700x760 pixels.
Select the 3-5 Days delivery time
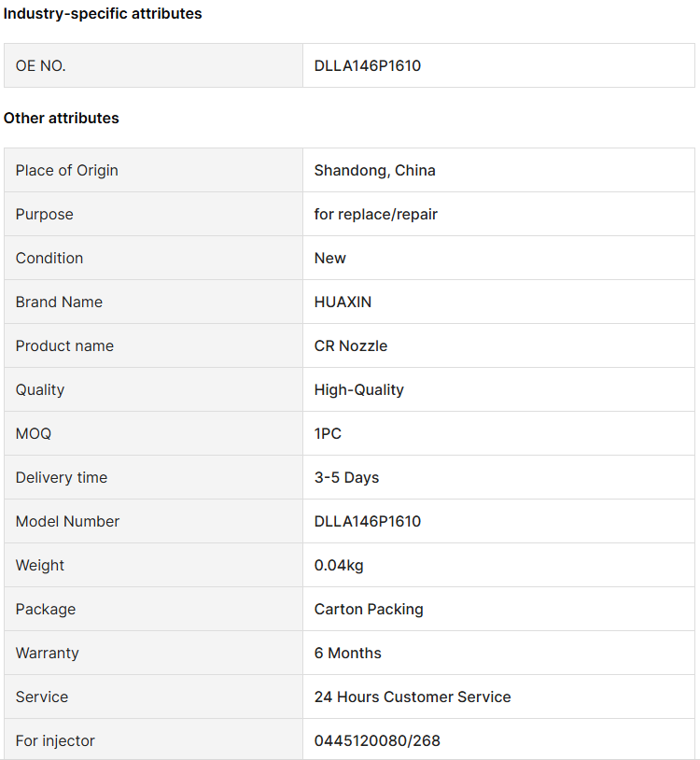point(346,477)
